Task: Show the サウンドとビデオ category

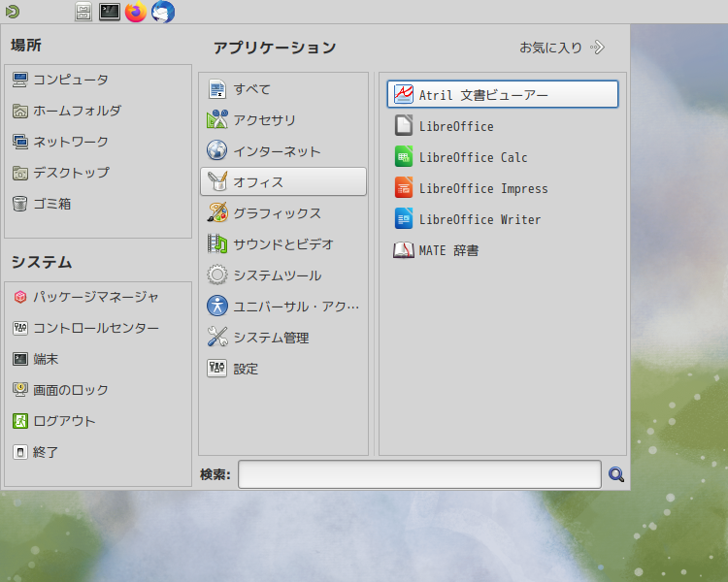Action: 283,244
